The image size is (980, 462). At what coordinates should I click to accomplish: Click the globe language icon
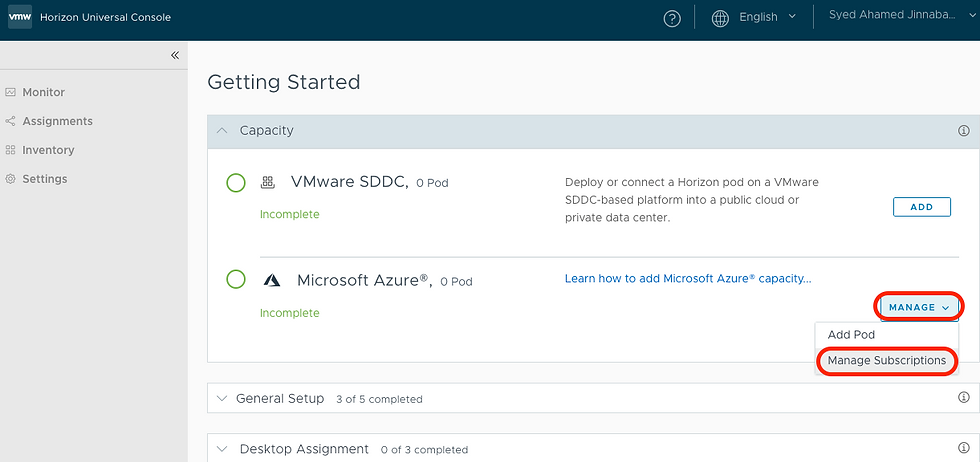721,18
